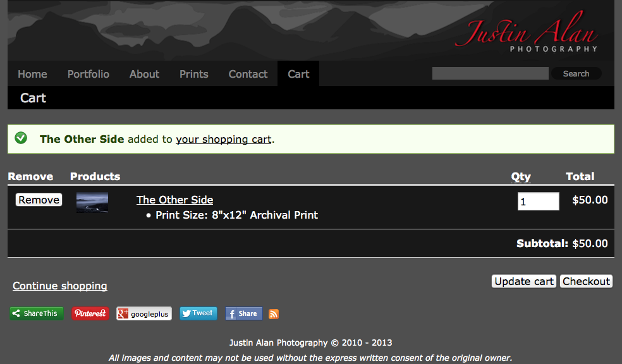Navigate to the Prints section
The image size is (622, 364).
[x=193, y=74]
